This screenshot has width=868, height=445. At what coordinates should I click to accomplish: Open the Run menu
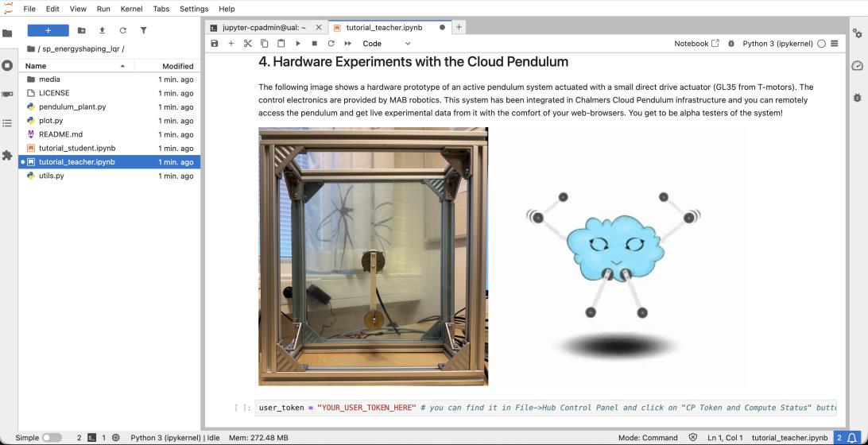click(x=103, y=9)
